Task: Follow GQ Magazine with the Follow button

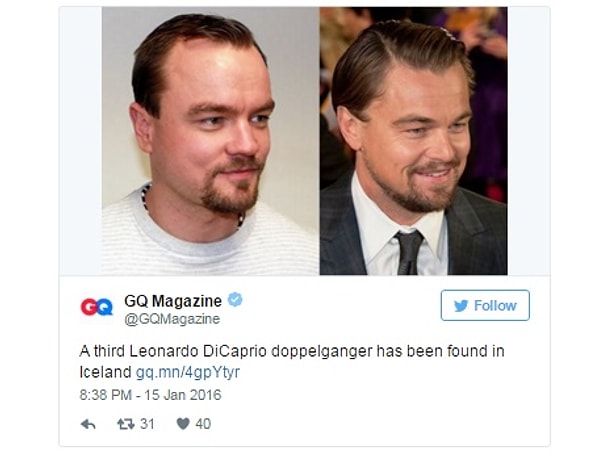Action: 485,305
